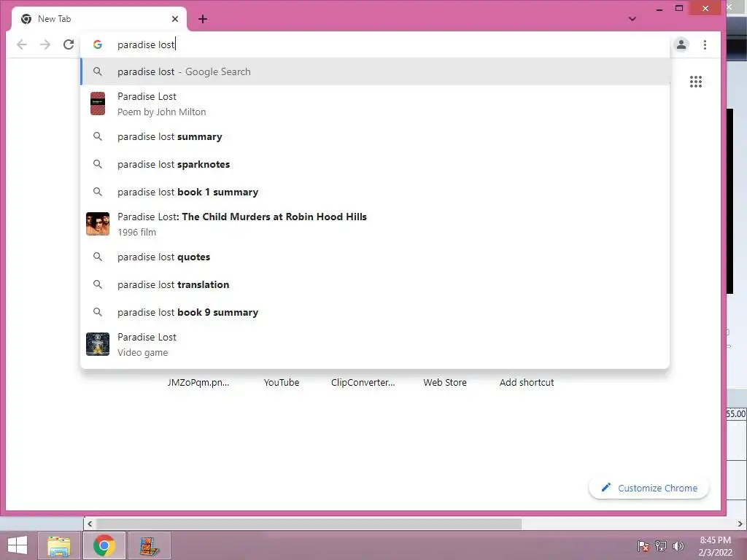Open the Chrome three-dot menu

tap(705, 44)
